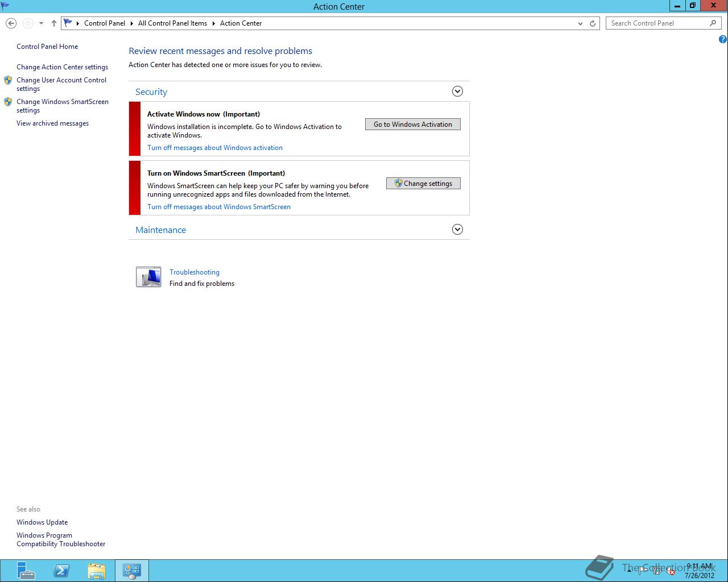The width and height of the screenshot is (728, 582).
Task: Launch Windows PowerShell from the taskbar
Action: (61, 571)
